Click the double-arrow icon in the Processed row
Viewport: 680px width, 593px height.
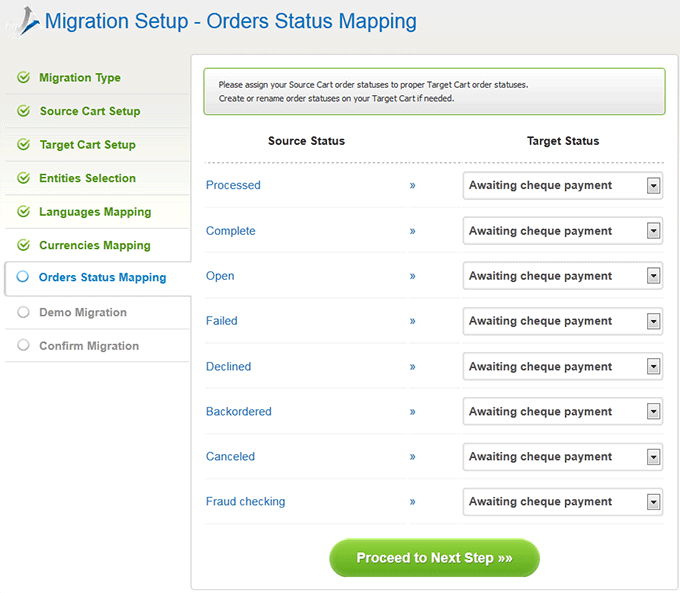[412, 186]
